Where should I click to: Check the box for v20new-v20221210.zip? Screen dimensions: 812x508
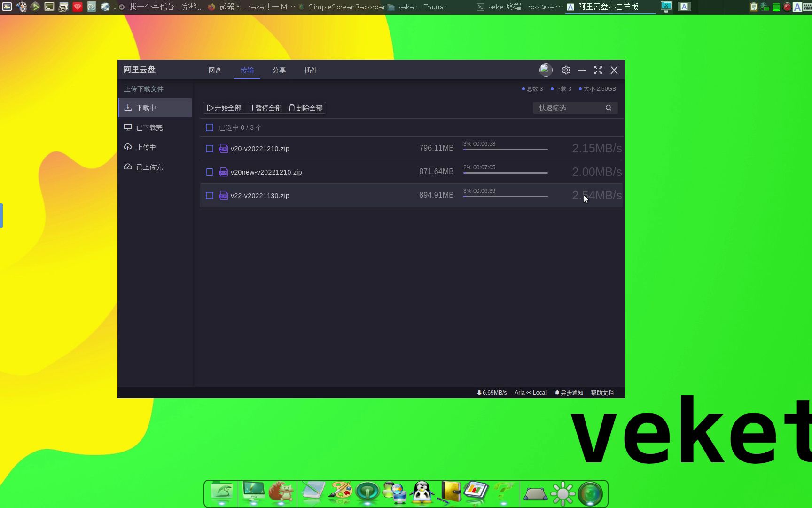click(210, 172)
